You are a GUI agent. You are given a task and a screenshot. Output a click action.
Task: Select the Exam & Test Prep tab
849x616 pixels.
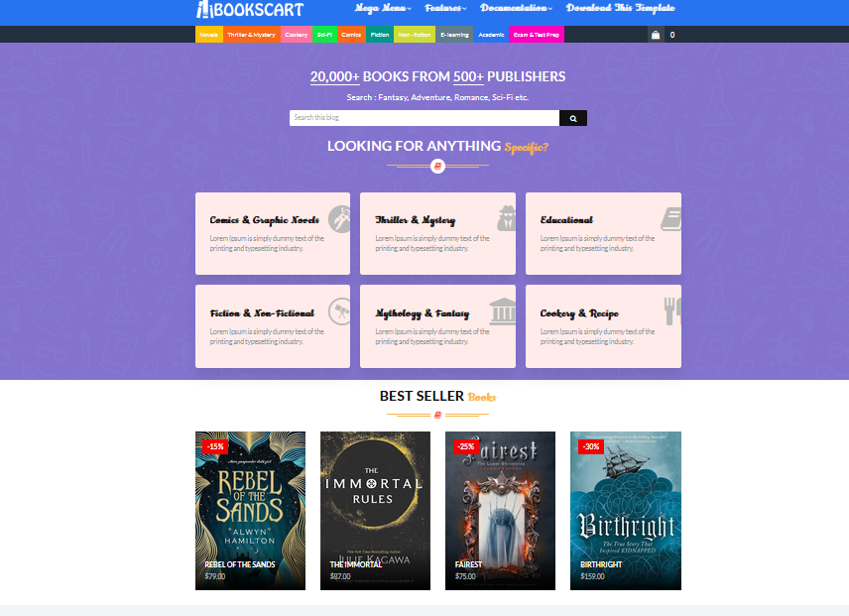(537, 34)
